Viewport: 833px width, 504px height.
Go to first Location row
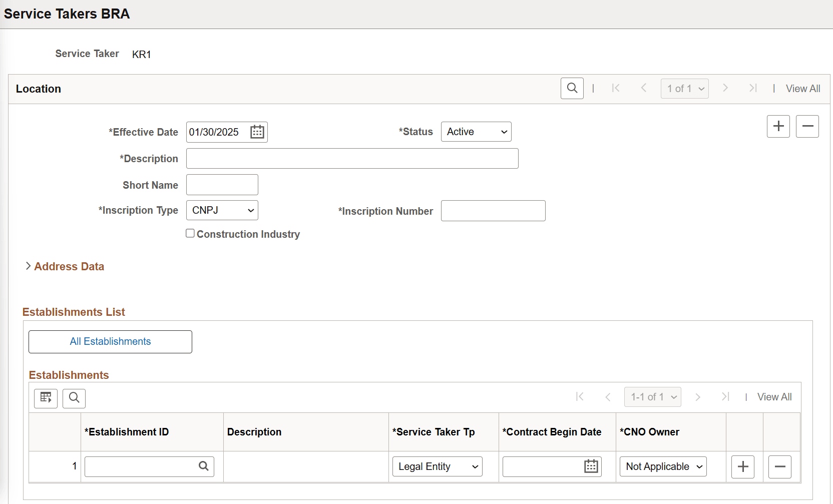[616, 89]
